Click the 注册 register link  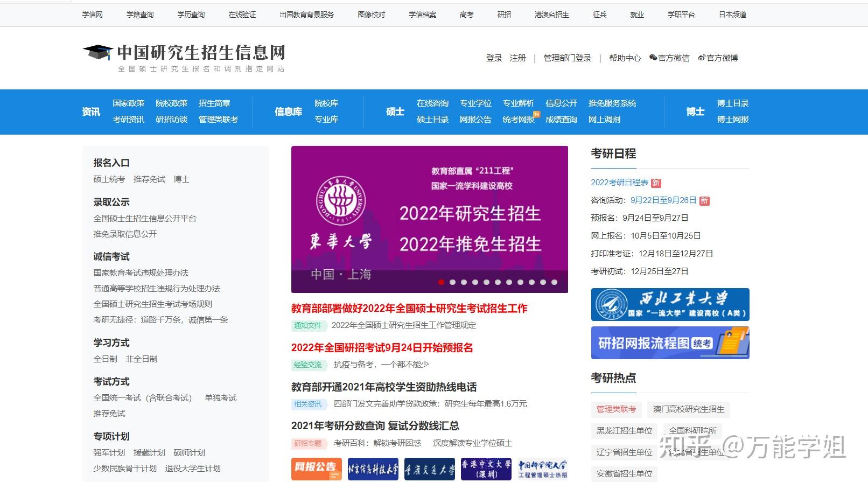[518, 58]
